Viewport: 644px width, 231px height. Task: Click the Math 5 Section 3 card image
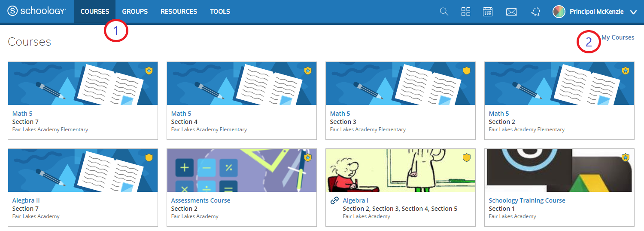400,83
